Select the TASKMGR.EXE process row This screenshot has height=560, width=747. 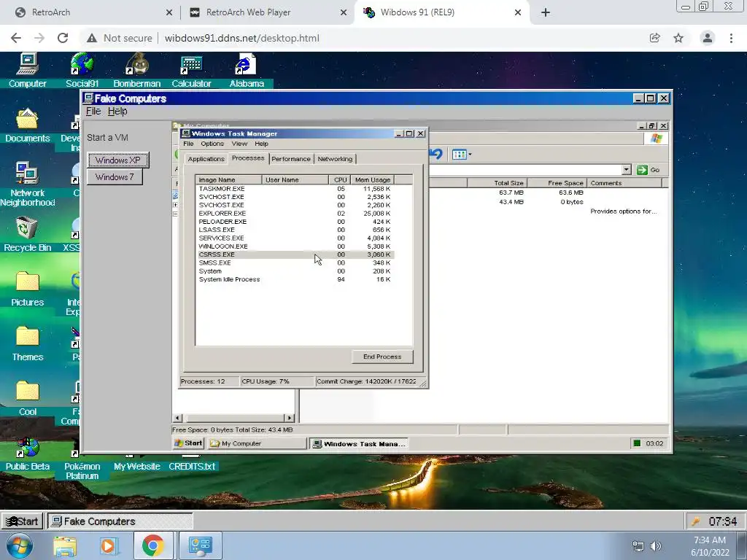295,189
